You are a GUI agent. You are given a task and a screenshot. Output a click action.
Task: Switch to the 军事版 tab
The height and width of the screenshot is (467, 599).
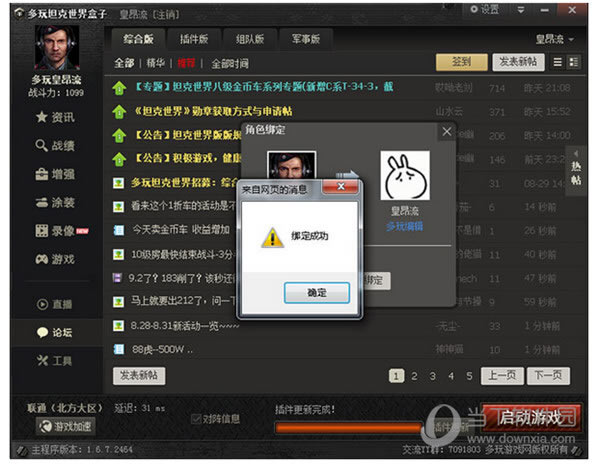(x=306, y=39)
